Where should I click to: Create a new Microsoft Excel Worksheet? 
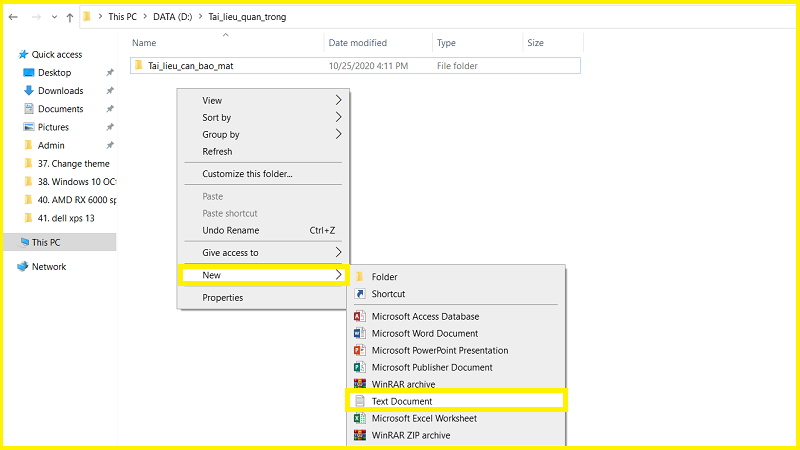pyautogui.click(x=457, y=418)
